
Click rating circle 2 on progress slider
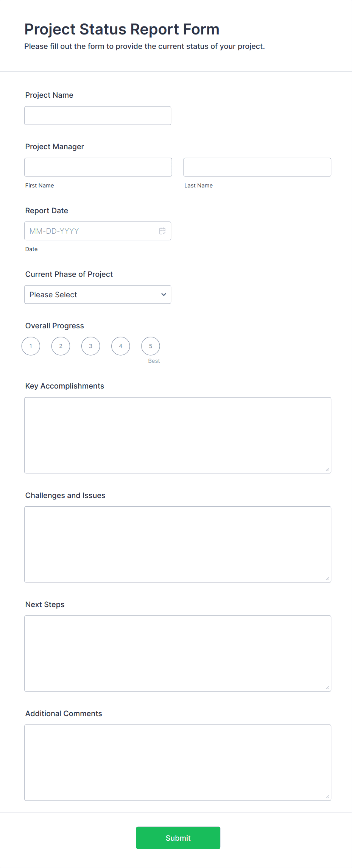tap(61, 346)
